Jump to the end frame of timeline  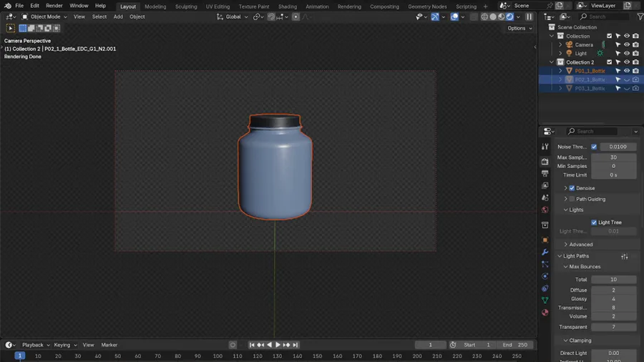click(296, 345)
